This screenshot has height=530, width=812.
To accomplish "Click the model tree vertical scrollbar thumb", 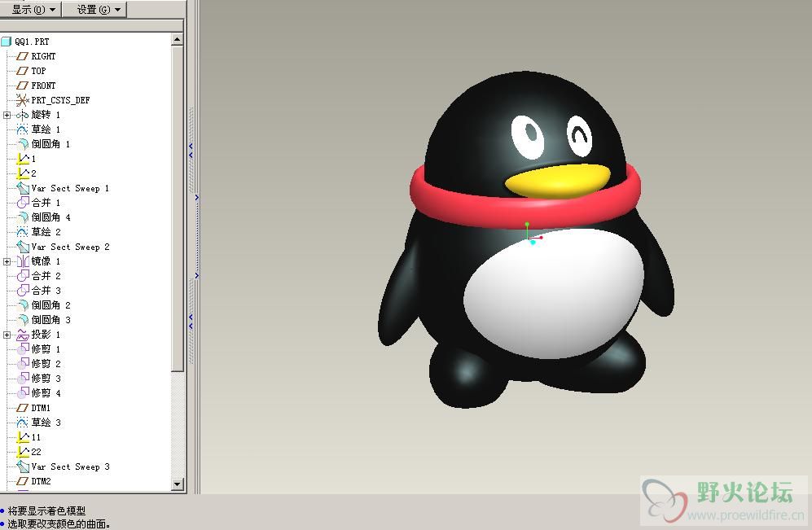I will point(177,208).
